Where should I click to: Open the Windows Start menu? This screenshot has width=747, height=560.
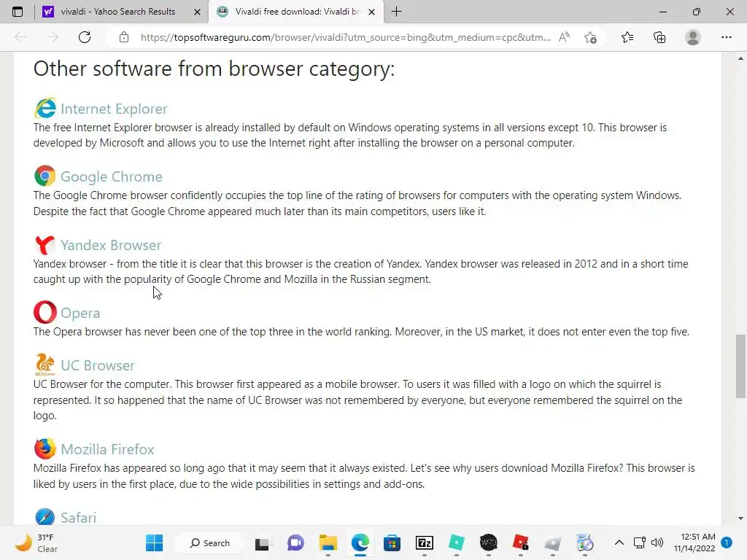155,542
